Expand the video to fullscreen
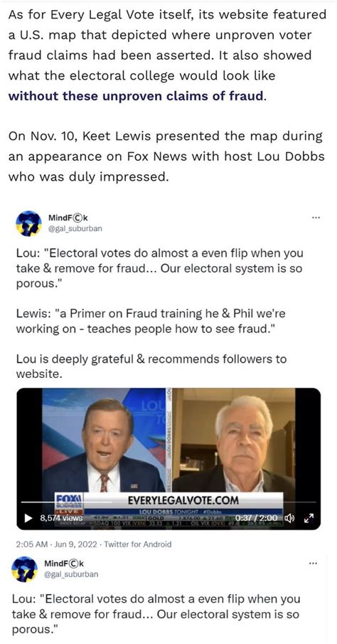337x644 pixels. pyautogui.click(x=311, y=518)
